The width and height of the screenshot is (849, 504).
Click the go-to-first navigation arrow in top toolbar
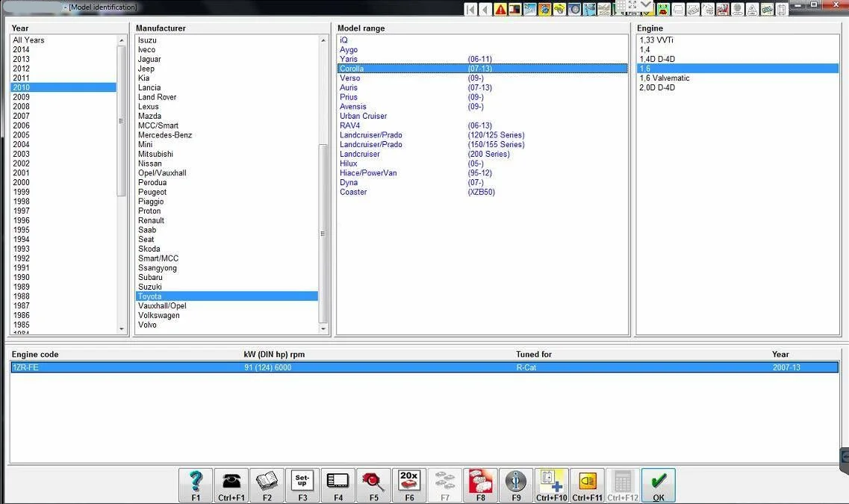tap(470, 10)
